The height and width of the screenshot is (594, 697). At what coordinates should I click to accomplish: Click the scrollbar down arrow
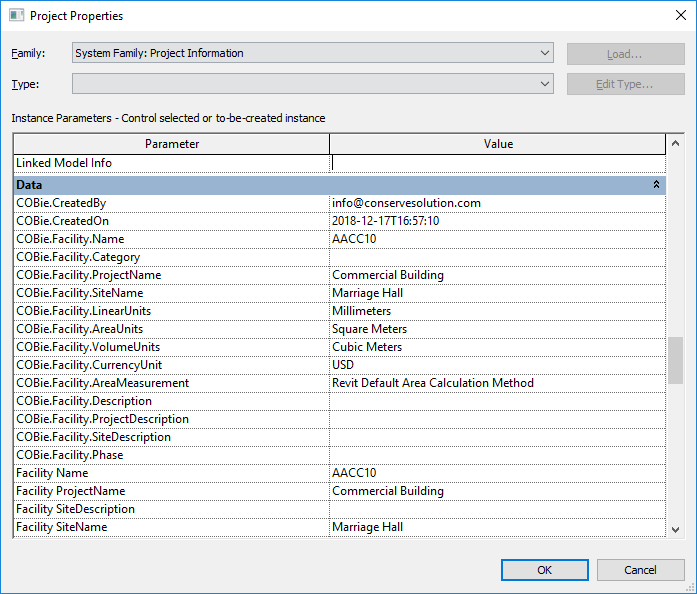click(x=675, y=529)
